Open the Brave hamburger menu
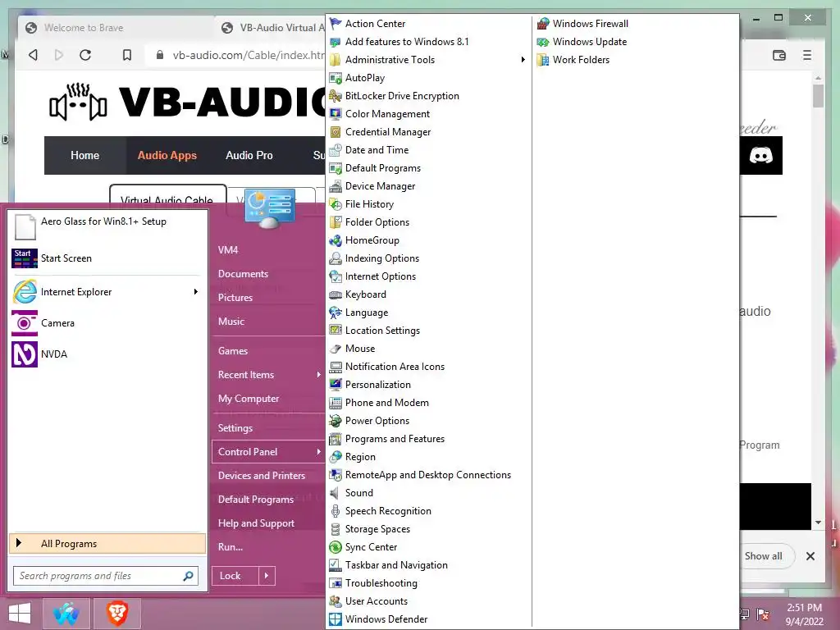 coord(807,55)
